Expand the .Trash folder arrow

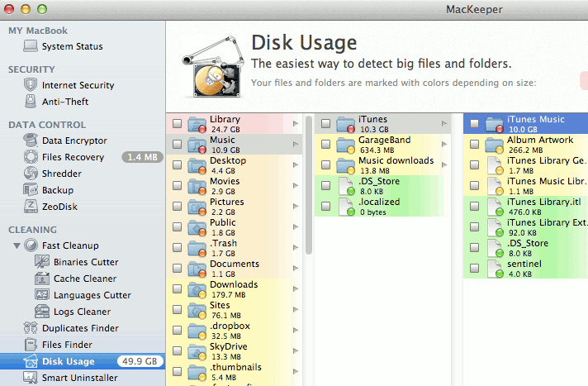point(296,247)
